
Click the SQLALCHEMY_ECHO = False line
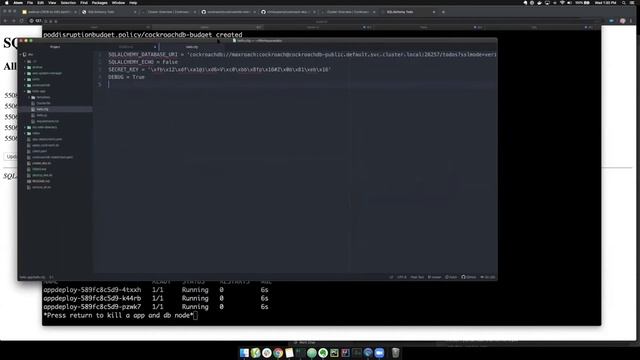point(143,62)
